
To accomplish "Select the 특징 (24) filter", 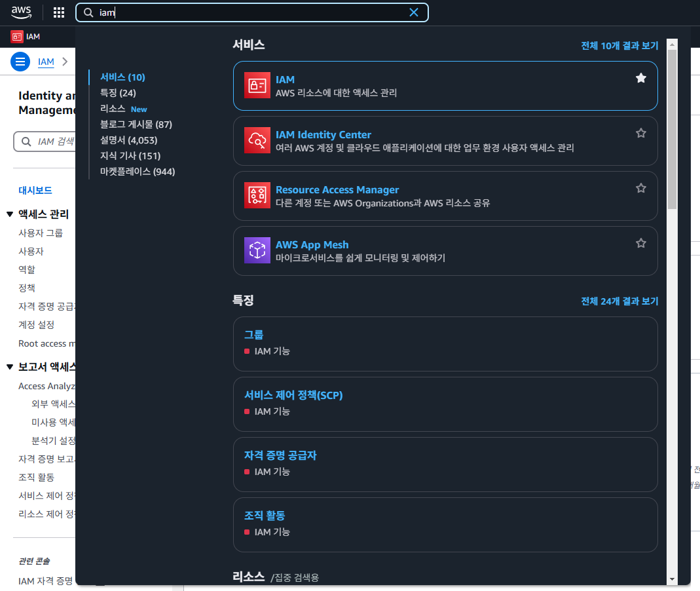I will pos(118,93).
